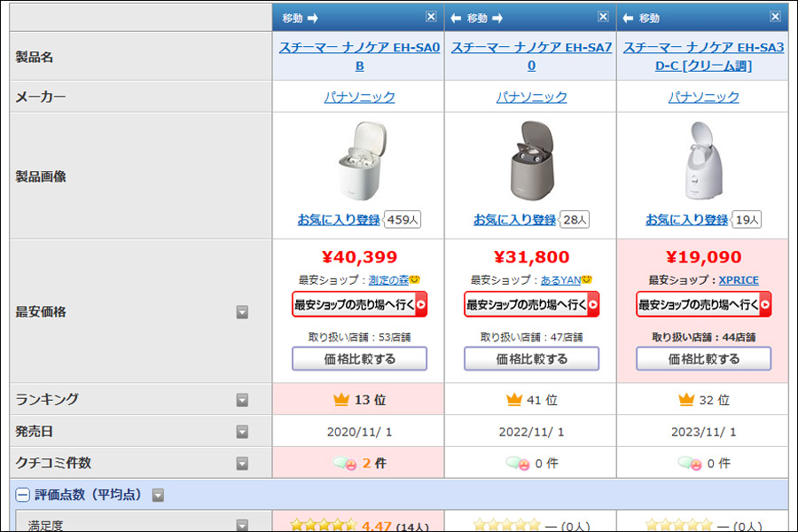798x532 pixels.
Task: Click the crown icon beside 13 位 ranking
Action: click(341, 400)
